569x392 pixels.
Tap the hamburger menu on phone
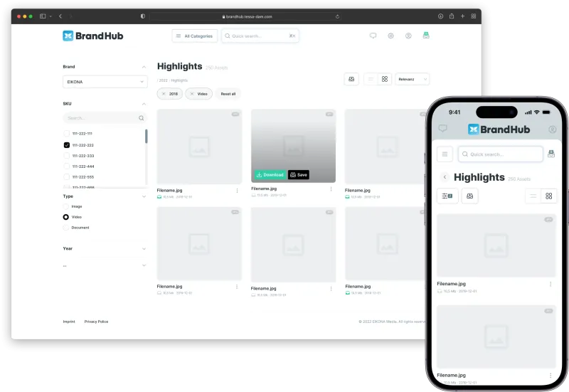click(445, 154)
